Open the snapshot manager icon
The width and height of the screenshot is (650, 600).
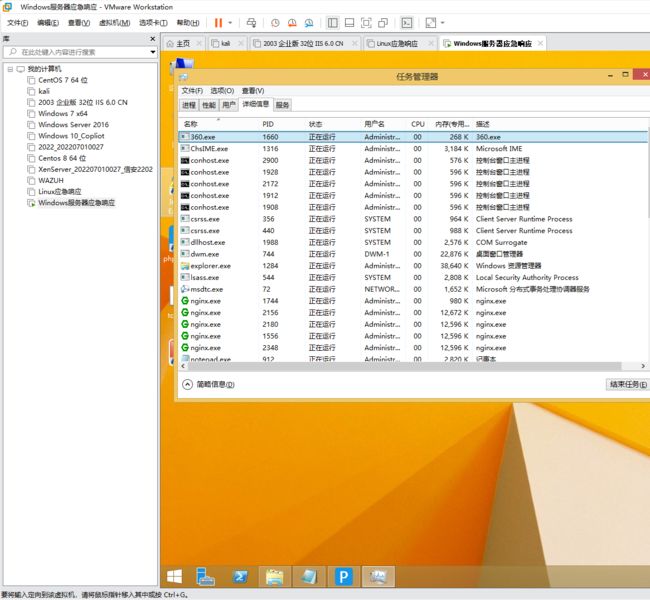click(x=309, y=23)
